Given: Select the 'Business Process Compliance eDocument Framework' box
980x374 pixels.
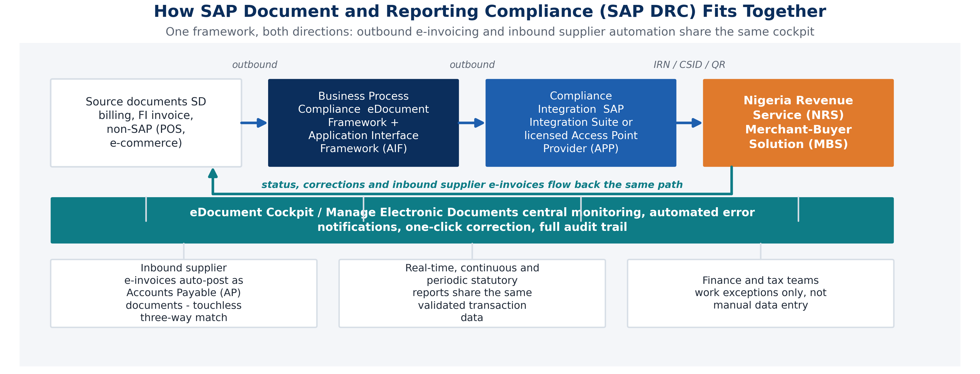Looking at the screenshot, I should click(363, 123).
